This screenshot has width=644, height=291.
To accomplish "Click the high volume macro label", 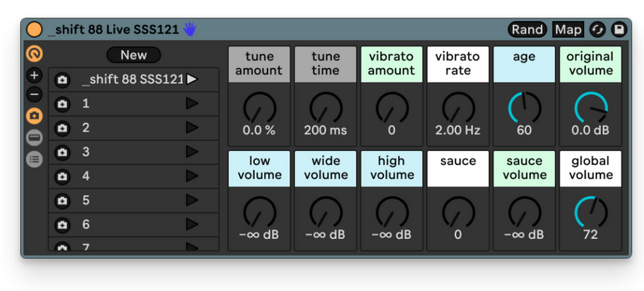I will pos(392,169).
